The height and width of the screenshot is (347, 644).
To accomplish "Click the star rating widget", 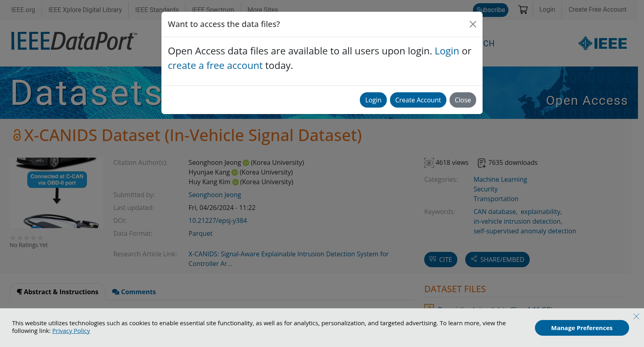I will coord(27,238).
